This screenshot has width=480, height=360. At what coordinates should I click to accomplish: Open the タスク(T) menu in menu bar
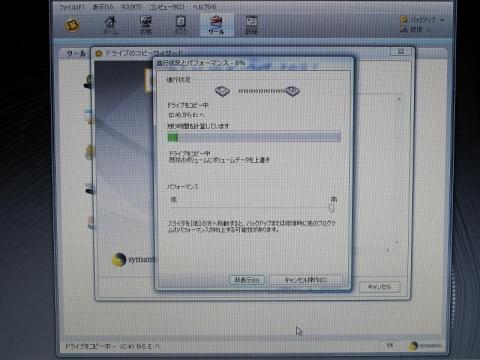pos(131,7)
